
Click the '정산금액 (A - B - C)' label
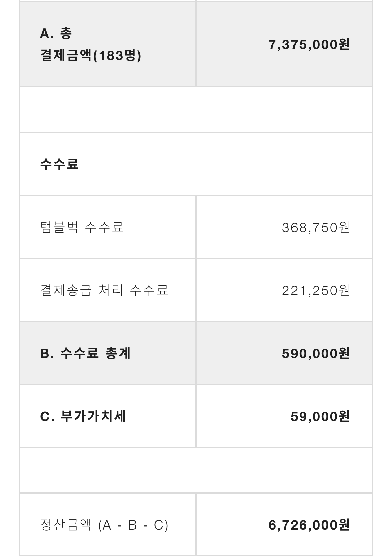pyautogui.click(x=104, y=525)
